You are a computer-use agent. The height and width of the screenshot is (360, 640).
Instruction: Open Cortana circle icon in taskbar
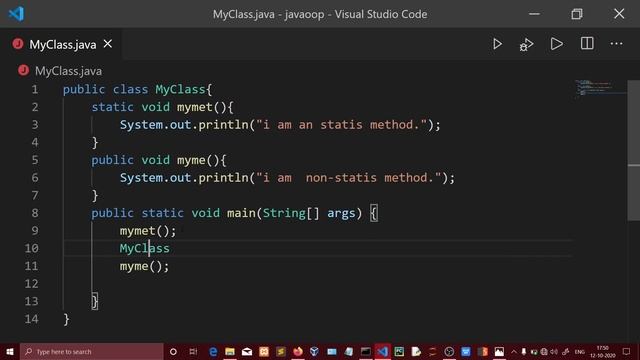coord(173,351)
